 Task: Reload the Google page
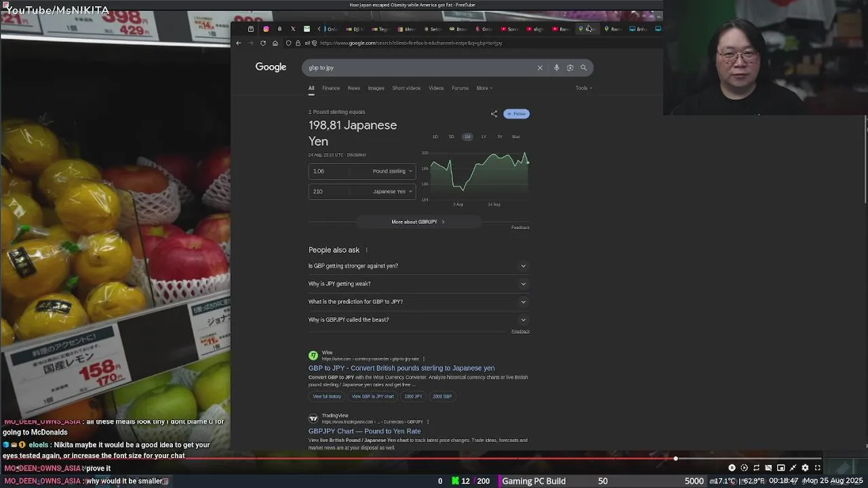[263, 43]
